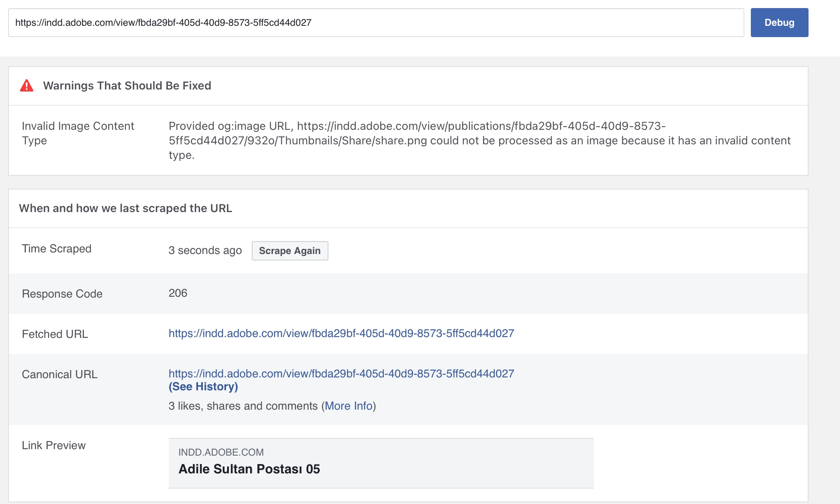Viewport: 840px width, 504px height.
Task: Click the See History link
Action: (x=203, y=387)
